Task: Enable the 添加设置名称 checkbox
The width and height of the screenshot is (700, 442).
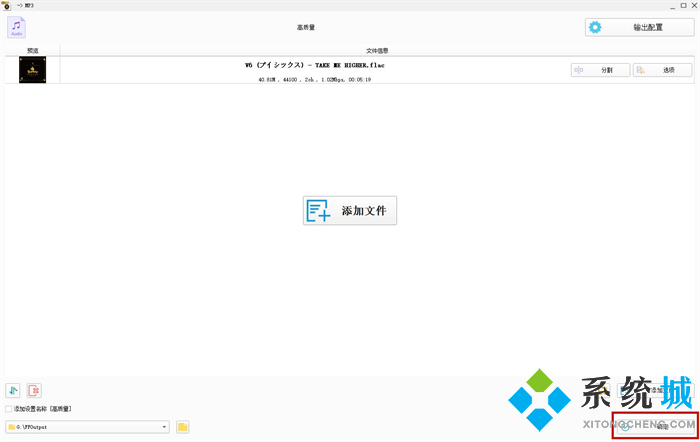Action: coord(9,409)
